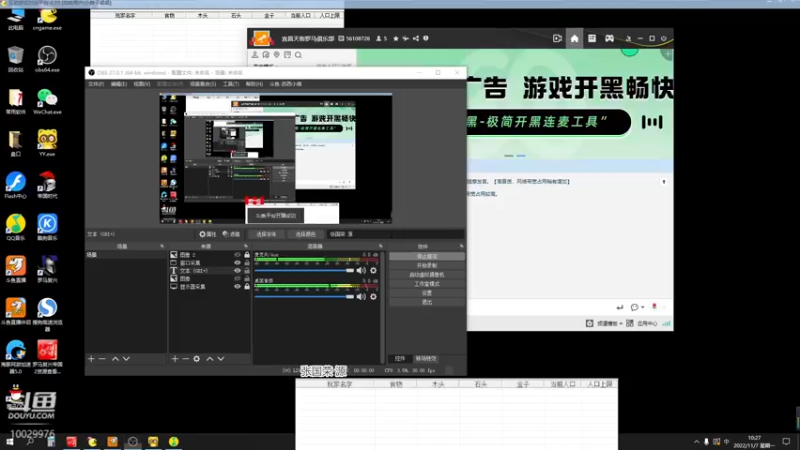Click gamepad icon in YY window header
Image resolution: width=800 pixels, height=450 pixels.
point(609,38)
